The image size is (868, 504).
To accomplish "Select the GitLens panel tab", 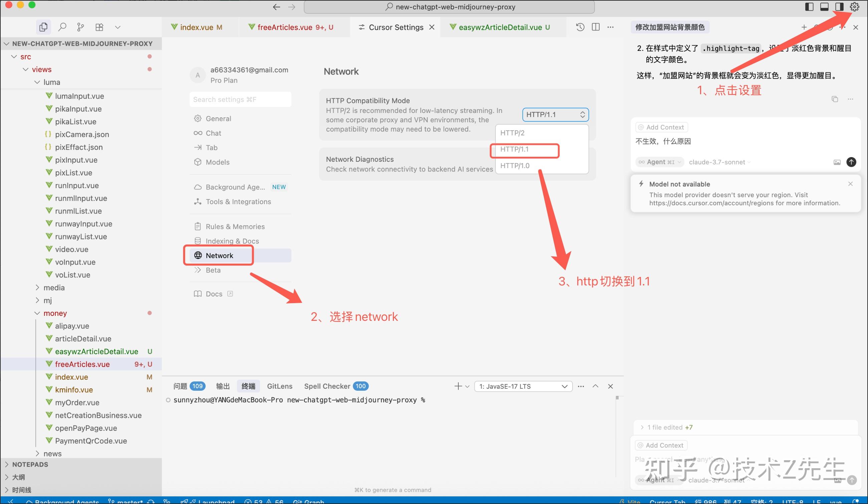I will [x=280, y=386].
